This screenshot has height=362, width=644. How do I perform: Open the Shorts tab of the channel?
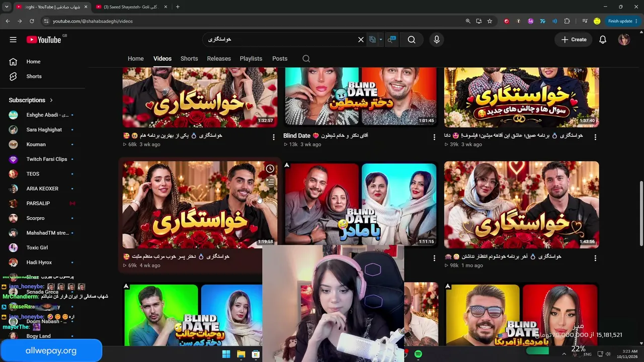(189, 59)
